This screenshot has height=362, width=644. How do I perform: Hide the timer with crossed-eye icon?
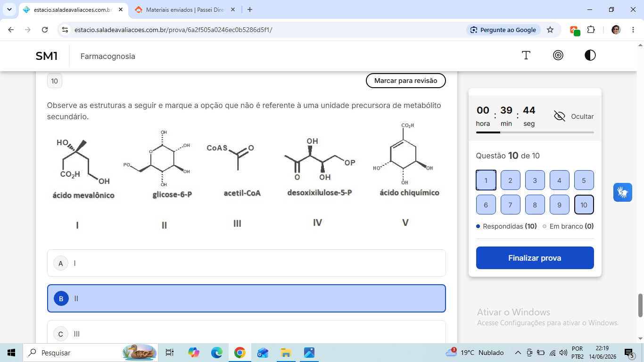pyautogui.click(x=560, y=116)
